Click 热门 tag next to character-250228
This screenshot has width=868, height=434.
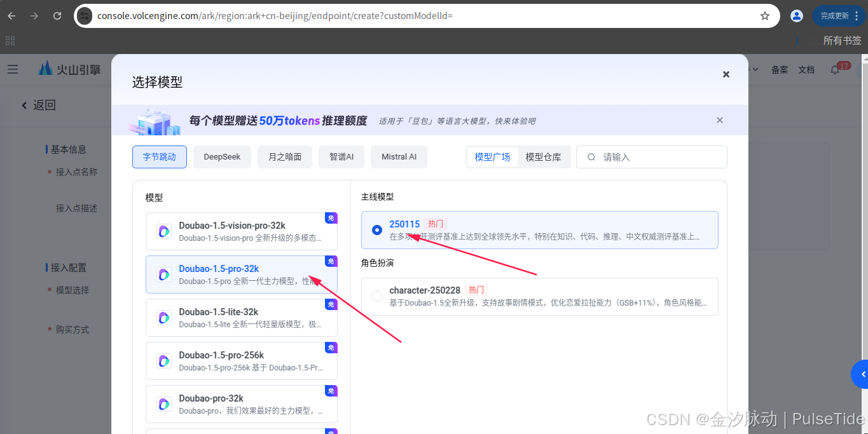[x=476, y=290]
